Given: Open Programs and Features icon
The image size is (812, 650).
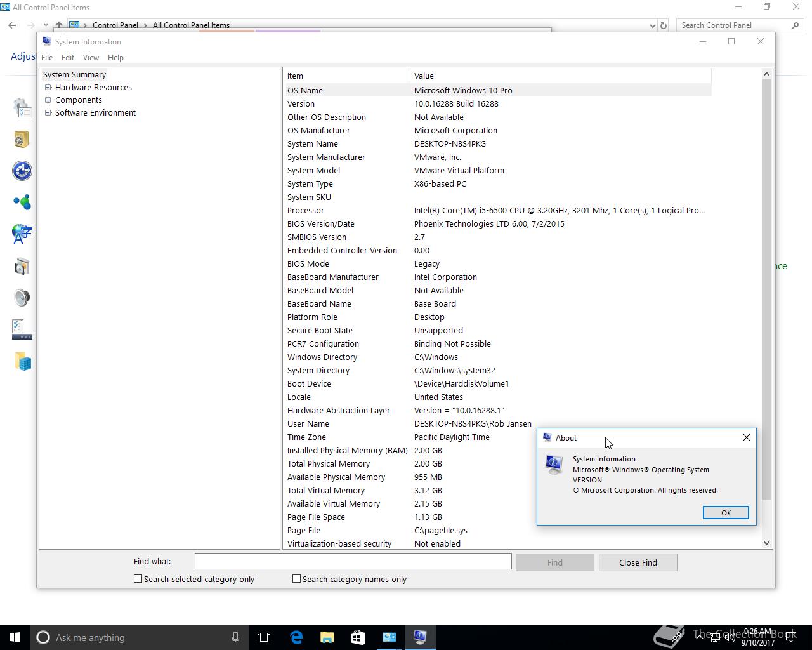Looking at the screenshot, I should click(x=22, y=266).
